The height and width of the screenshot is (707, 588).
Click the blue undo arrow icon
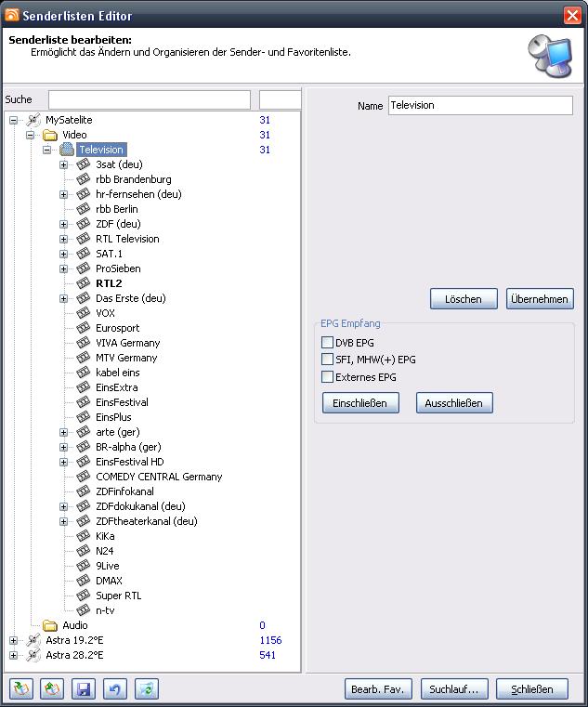115,688
